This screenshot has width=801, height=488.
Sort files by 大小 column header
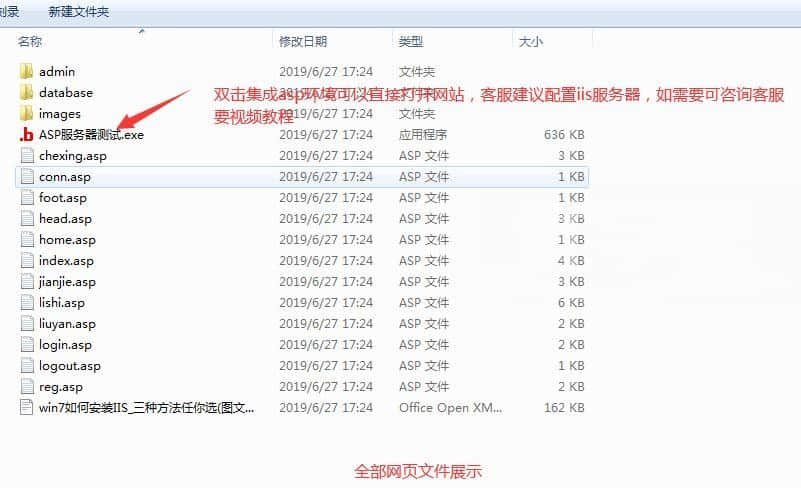[530, 41]
